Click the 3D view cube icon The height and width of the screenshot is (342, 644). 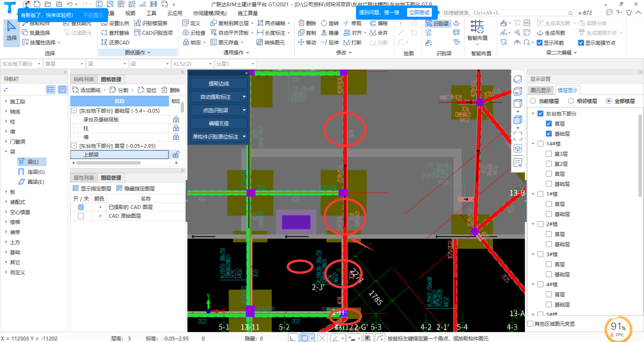[518, 91]
